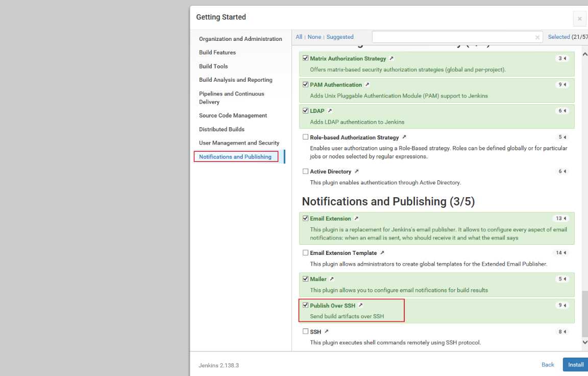This screenshot has height=376, width=588.
Task: Open Active Directory plugin link icon
Action: 356,172
